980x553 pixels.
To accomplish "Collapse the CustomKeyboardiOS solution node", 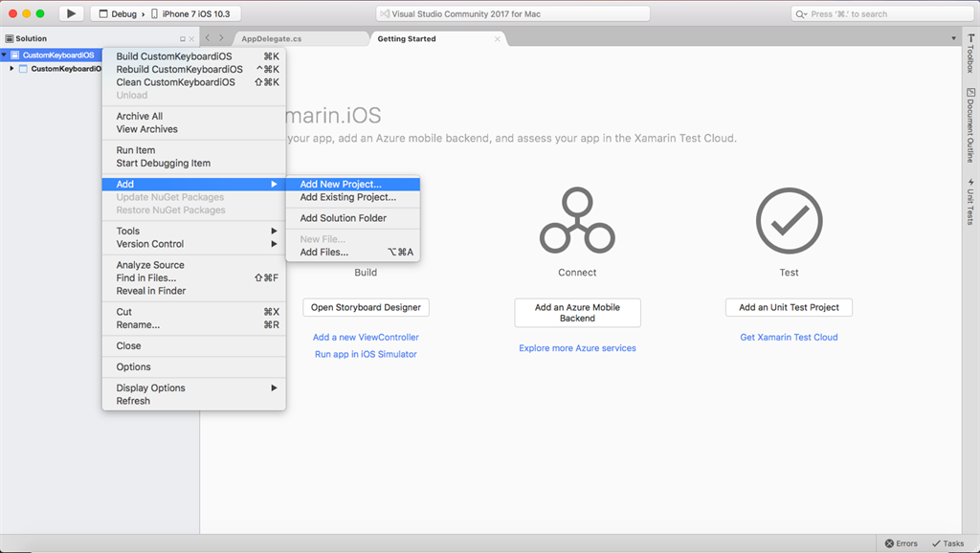I will click(5, 55).
